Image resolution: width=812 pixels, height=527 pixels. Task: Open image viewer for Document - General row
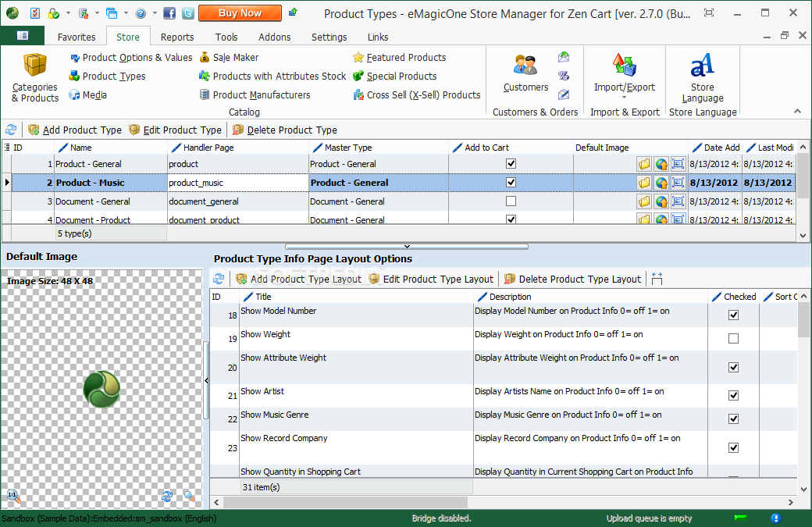[678, 201]
